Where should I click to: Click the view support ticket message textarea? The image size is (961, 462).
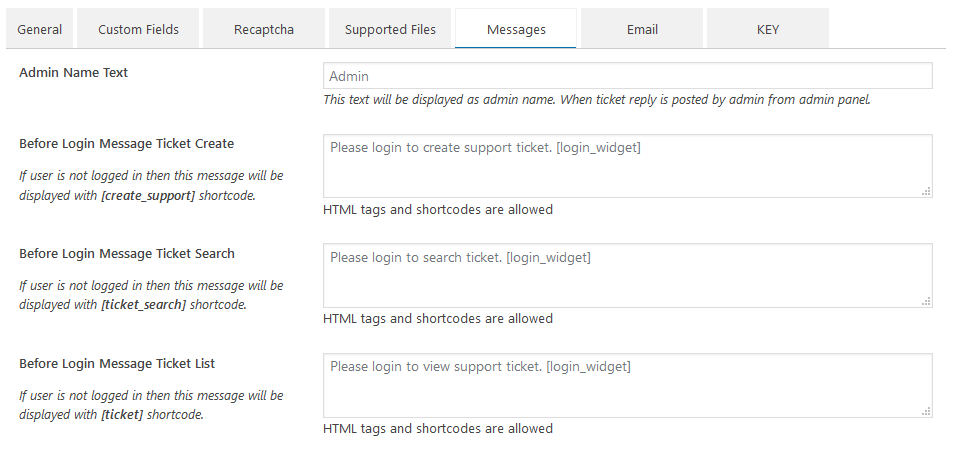628,385
